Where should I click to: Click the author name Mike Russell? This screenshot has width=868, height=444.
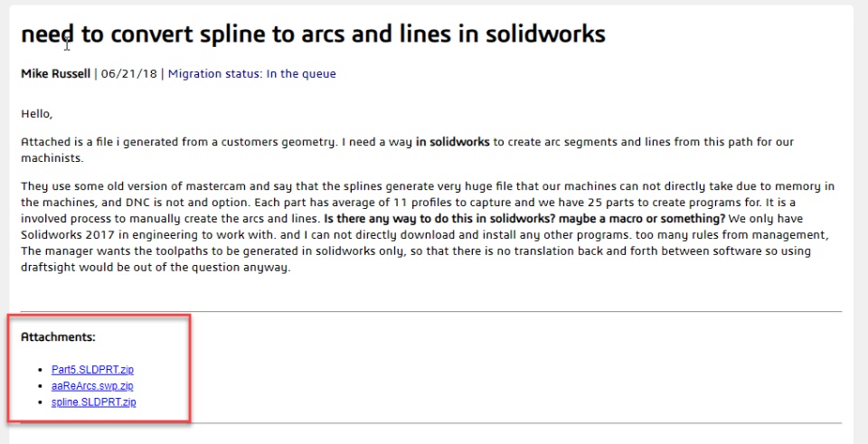(55, 74)
